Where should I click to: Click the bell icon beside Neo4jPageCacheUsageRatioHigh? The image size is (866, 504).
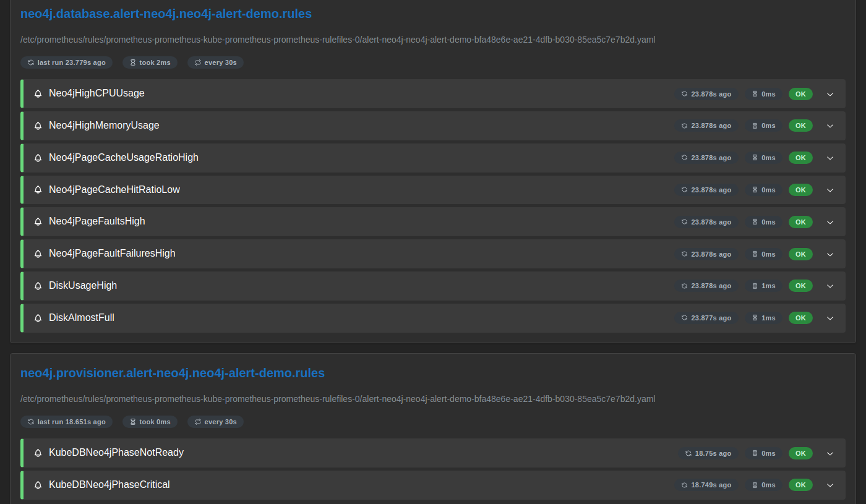click(x=38, y=158)
